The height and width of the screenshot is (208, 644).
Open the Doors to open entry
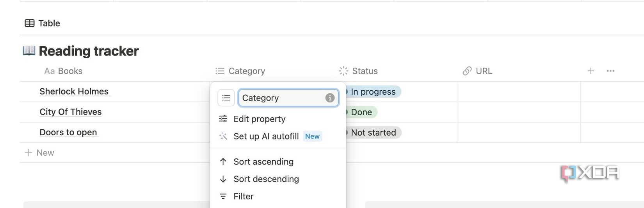pyautogui.click(x=68, y=132)
